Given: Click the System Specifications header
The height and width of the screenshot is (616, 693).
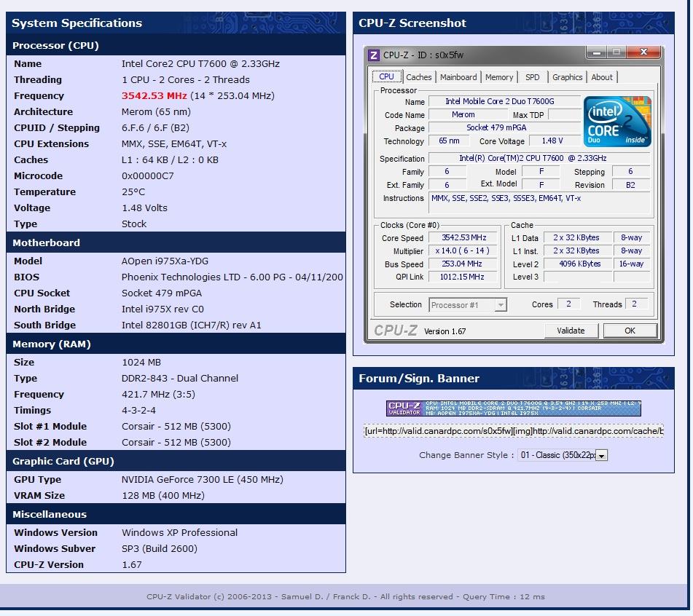Looking at the screenshot, I should pyautogui.click(x=176, y=23).
